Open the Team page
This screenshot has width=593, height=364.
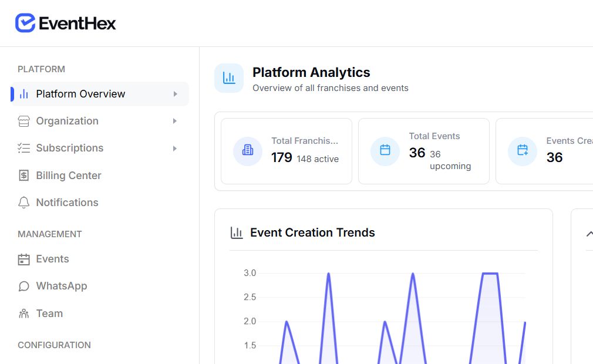point(99,314)
